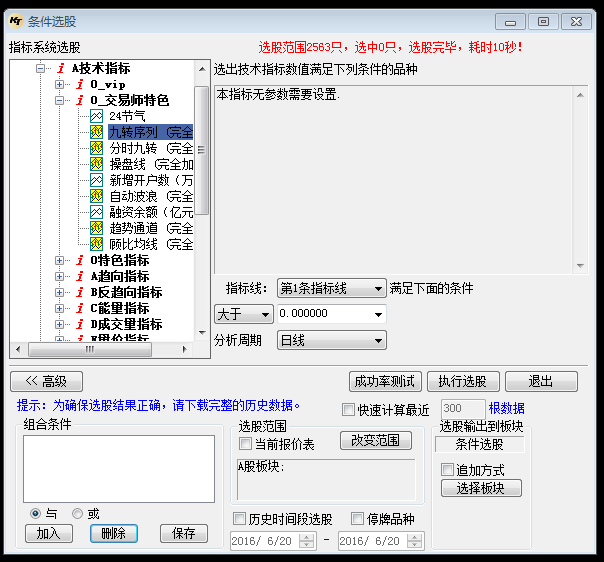Select the 分时九转 indicator icon
The height and width of the screenshot is (562, 604).
97,149
